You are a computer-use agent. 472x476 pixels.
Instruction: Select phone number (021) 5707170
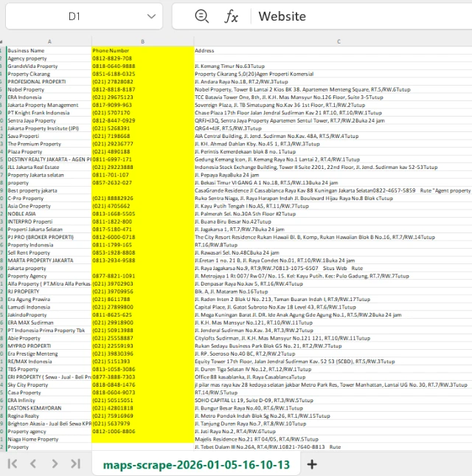(142, 113)
